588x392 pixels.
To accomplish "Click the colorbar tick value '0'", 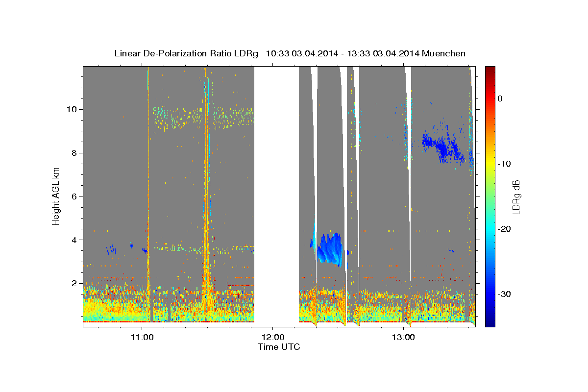I will coord(500,98).
